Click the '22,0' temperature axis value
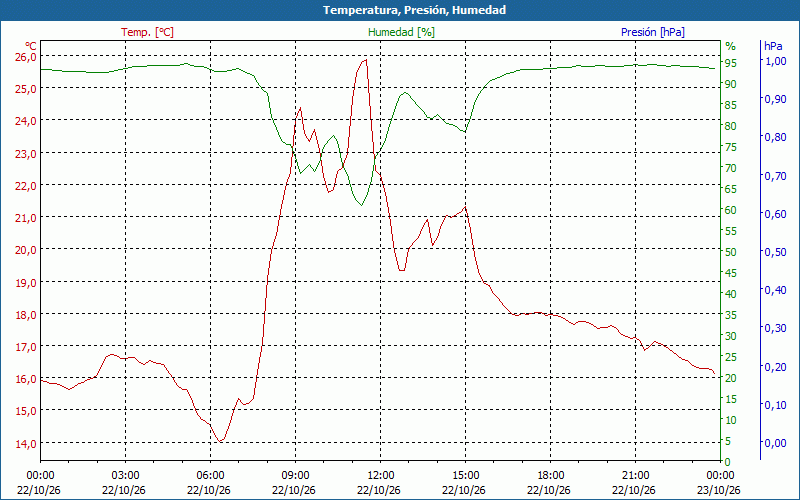800x500 pixels. coord(27,186)
